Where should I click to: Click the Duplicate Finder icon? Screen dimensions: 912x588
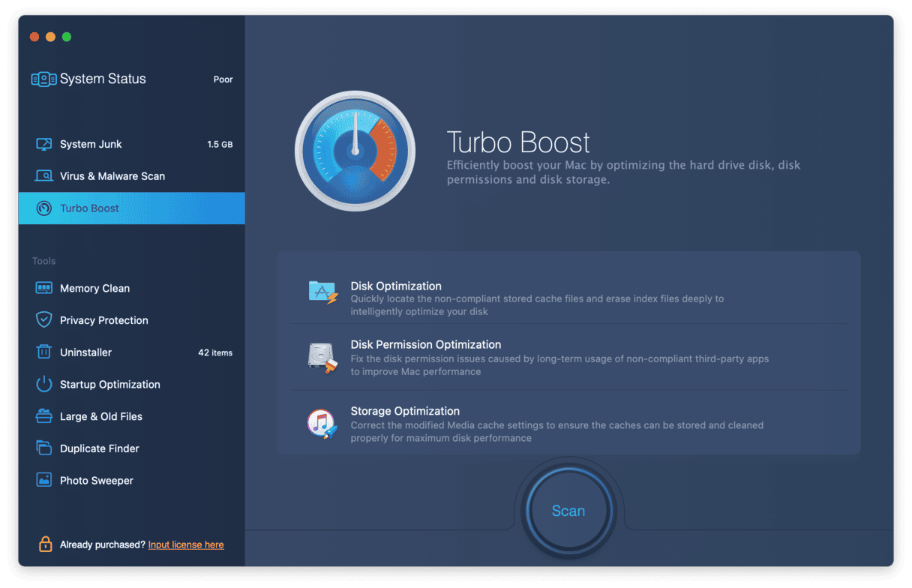click(x=43, y=448)
